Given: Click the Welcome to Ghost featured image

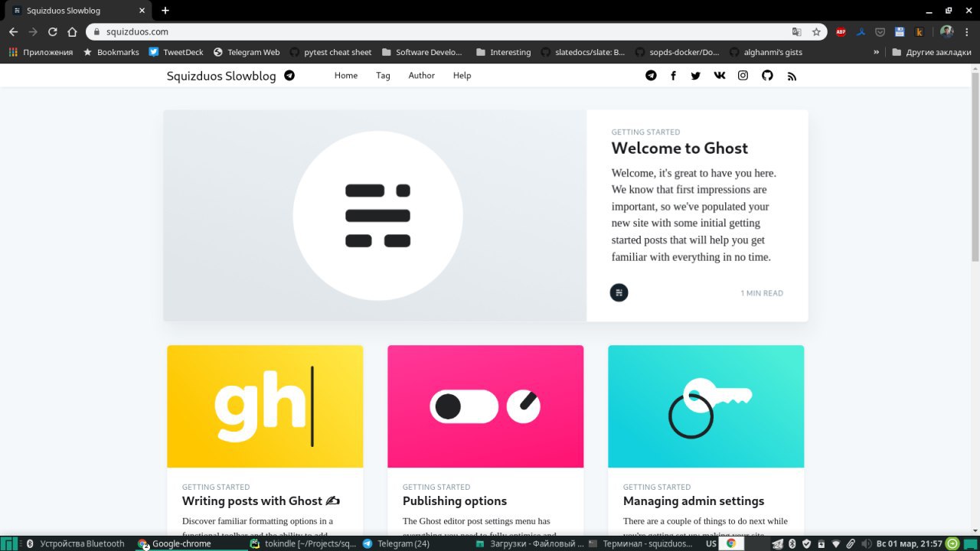Looking at the screenshot, I should click(375, 215).
